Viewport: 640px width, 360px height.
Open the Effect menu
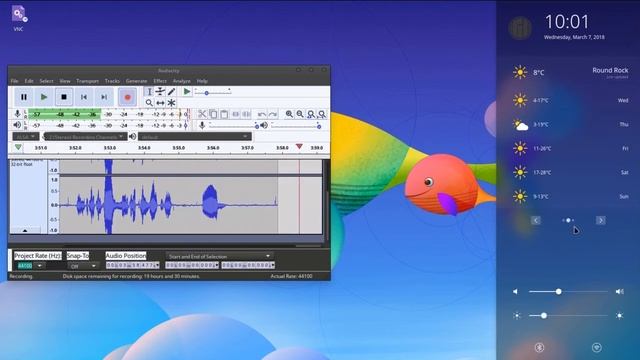click(x=160, y=81)
